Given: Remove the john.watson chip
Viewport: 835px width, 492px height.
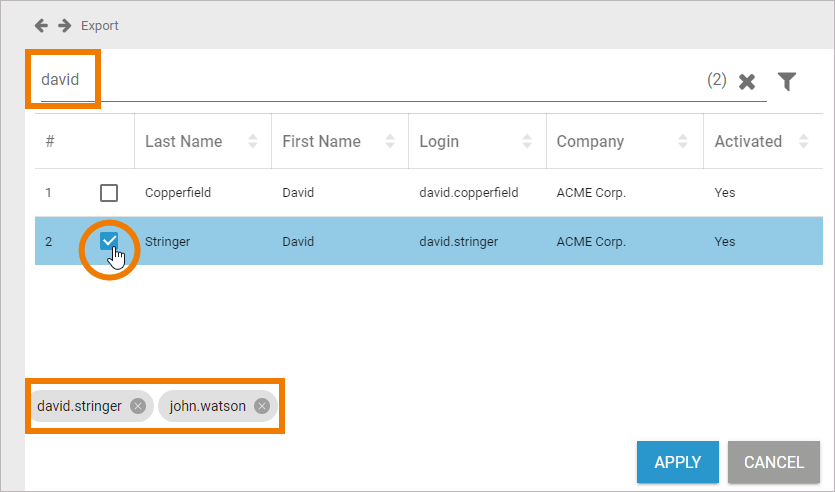Looking at the screenshot, I should tap(261, 406).
